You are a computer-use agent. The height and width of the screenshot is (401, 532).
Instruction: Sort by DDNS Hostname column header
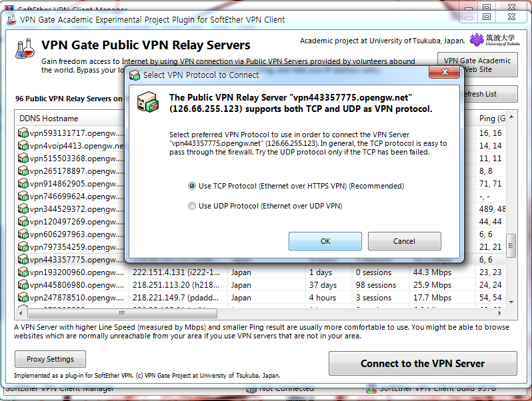coord(49,119)
